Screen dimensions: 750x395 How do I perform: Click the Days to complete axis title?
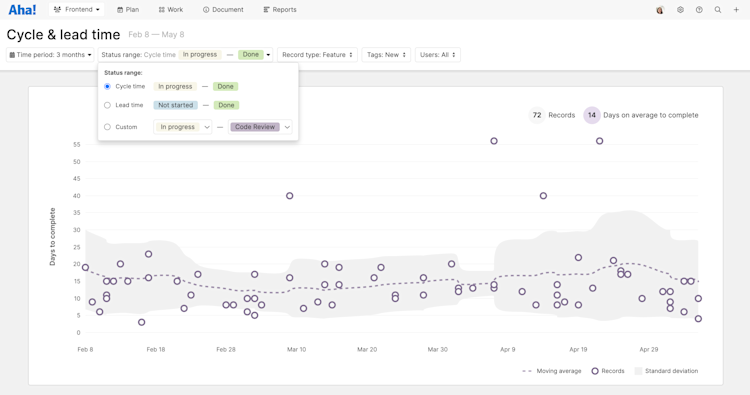pos(53,237)
